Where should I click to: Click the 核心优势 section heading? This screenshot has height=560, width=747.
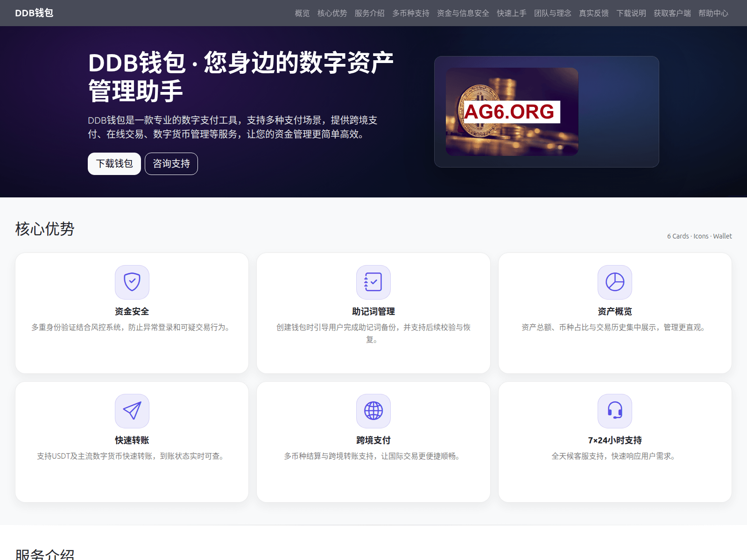45,229
